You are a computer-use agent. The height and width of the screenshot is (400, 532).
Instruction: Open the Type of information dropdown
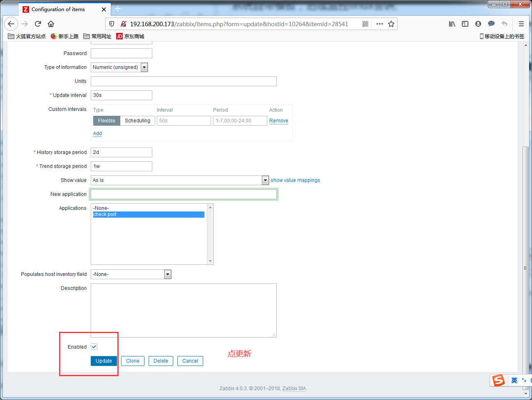pyautogui.click(x=119, y=67)
